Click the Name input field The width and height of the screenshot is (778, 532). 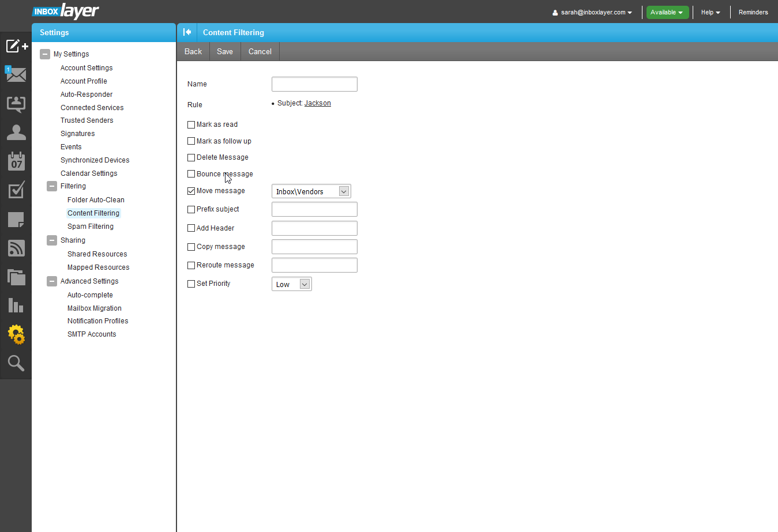tap(314, 84)
